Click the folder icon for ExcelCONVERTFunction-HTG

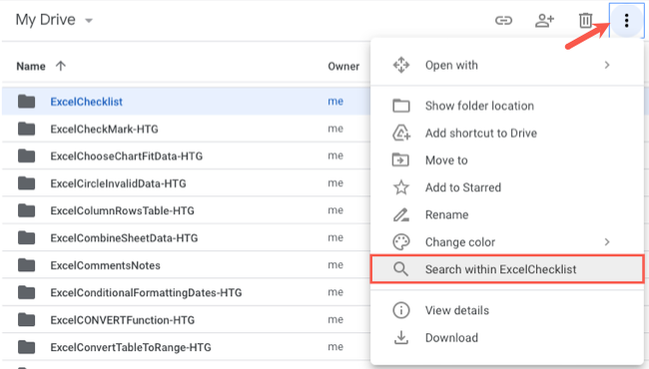[x=26, y=320]
